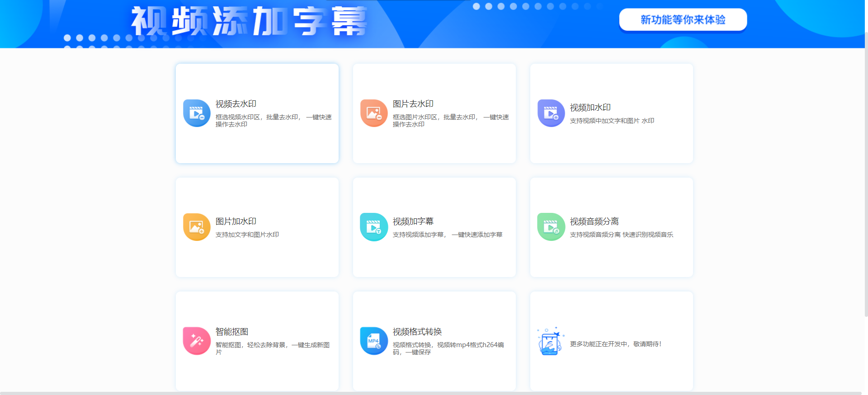This screenshot has height=395, width=868.
Task: Select the 视频加水印 card title
Action: pos(590,108)
